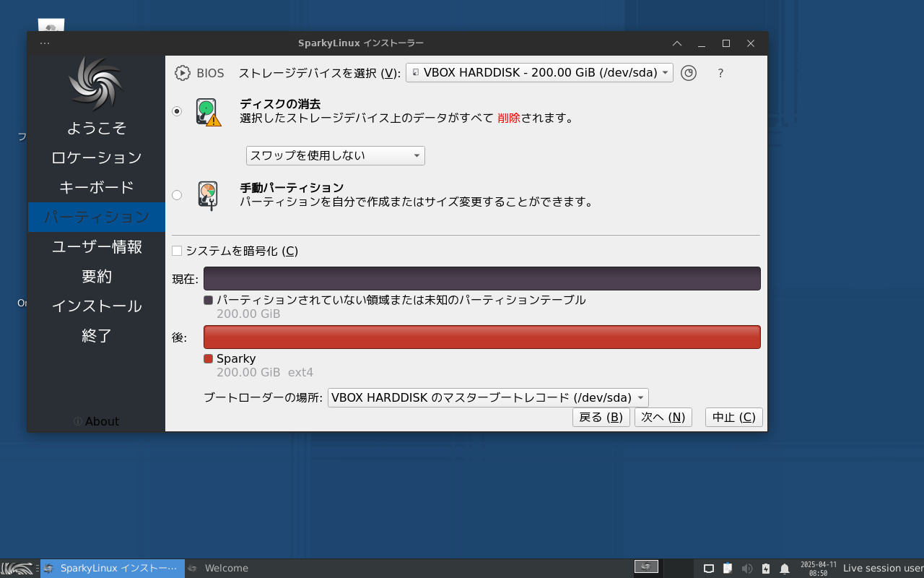Click the red Sparky legend color square

(208, 359)
